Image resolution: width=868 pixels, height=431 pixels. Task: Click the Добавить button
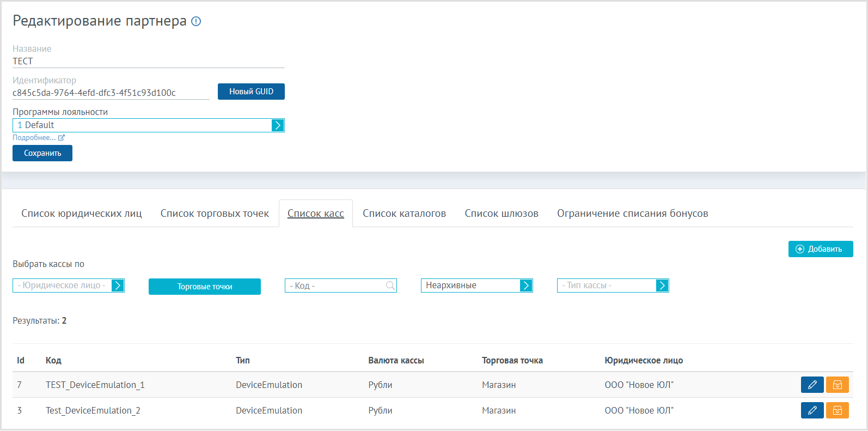[821, 249]
